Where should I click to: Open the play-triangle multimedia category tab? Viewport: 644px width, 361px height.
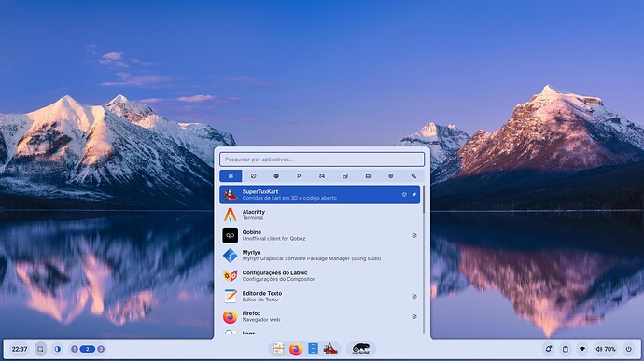click(299, 175)
